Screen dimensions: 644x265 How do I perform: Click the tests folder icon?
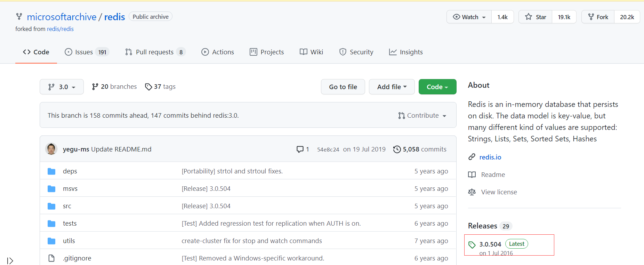[51, 224]
